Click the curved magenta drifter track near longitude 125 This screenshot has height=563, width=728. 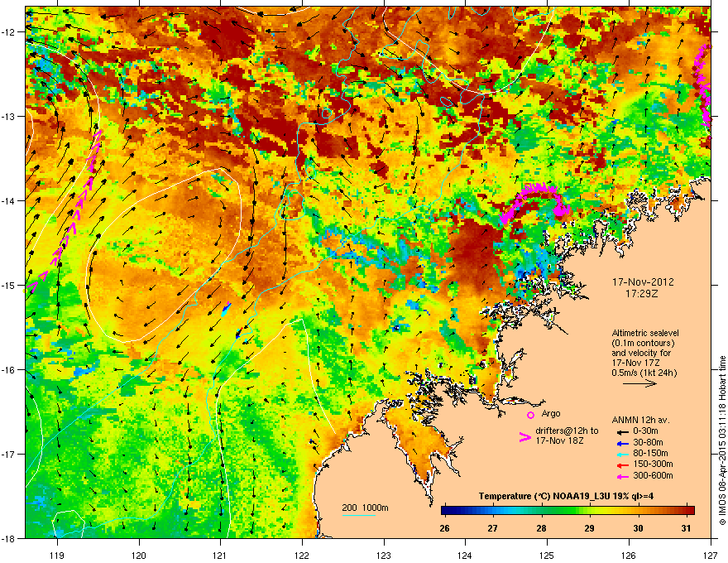click(534, 202)
